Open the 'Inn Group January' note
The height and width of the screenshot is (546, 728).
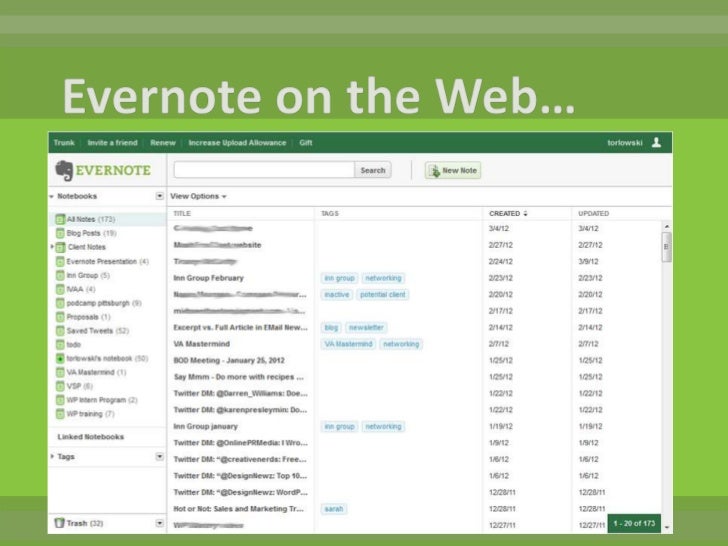click(x=205, y=426)
